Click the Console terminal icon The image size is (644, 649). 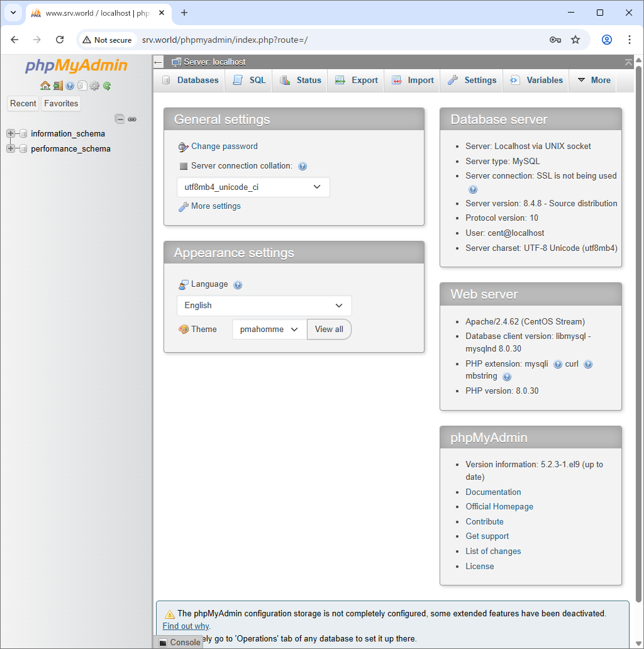163,642
